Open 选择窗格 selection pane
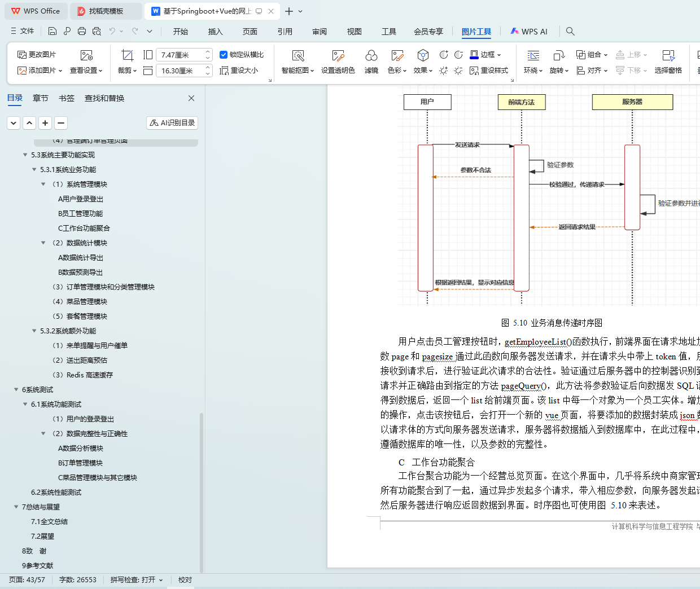700x589 pixels. click(x=668, y=62)
